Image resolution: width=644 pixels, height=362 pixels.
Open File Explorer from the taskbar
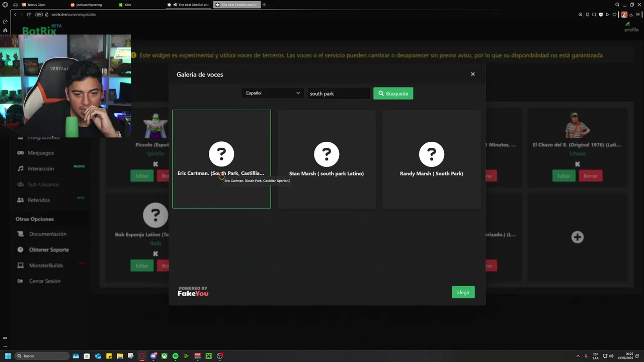point(120,356)
